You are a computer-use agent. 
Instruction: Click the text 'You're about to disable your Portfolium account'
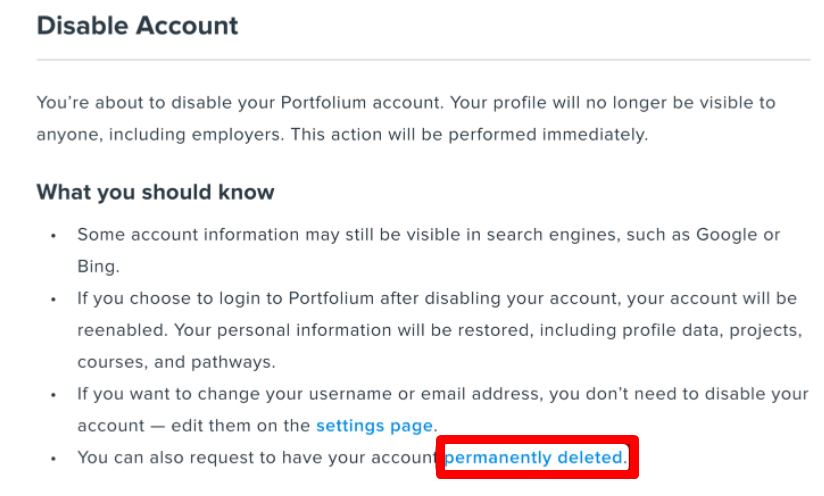[239, 102]
